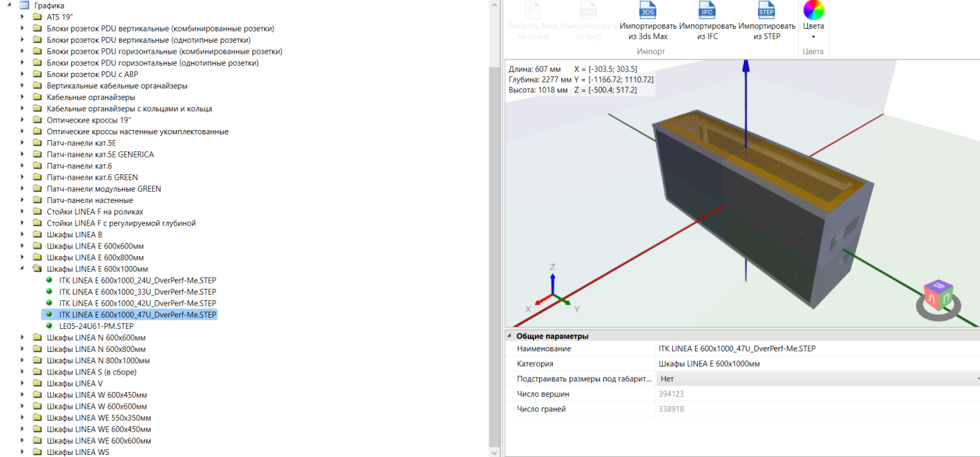This screenshot has width=980, height=457.
Task: Click the Import from STEP icon
Action: pos(767,10)
